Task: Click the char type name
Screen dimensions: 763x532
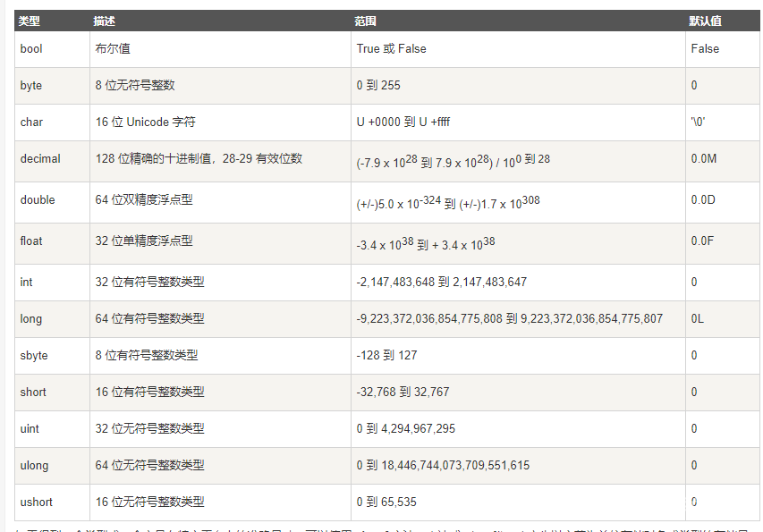Action: click(31, 122)
